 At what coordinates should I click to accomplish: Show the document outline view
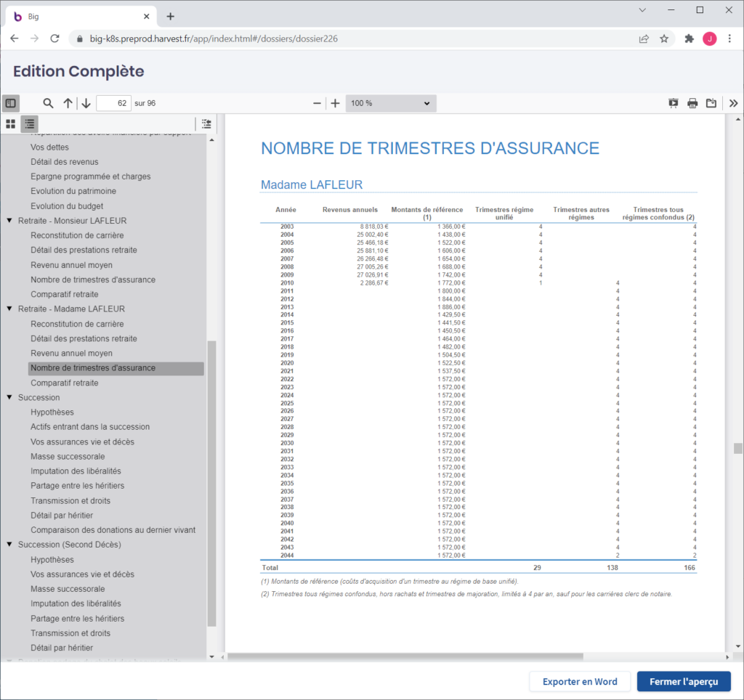(x=29, y=123)
